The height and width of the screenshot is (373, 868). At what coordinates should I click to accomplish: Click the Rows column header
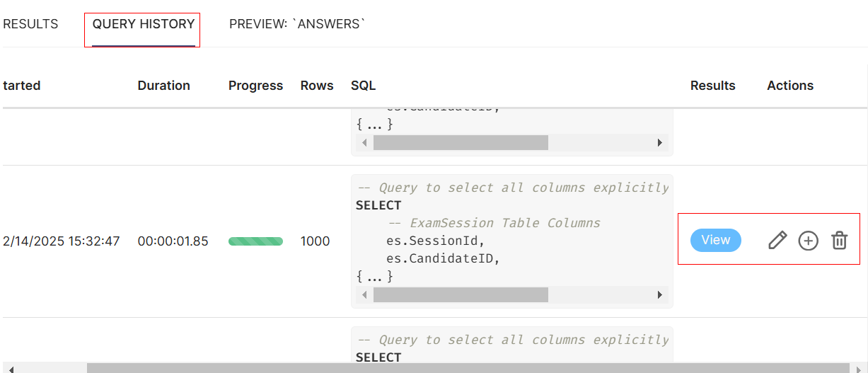coord(316,86)
